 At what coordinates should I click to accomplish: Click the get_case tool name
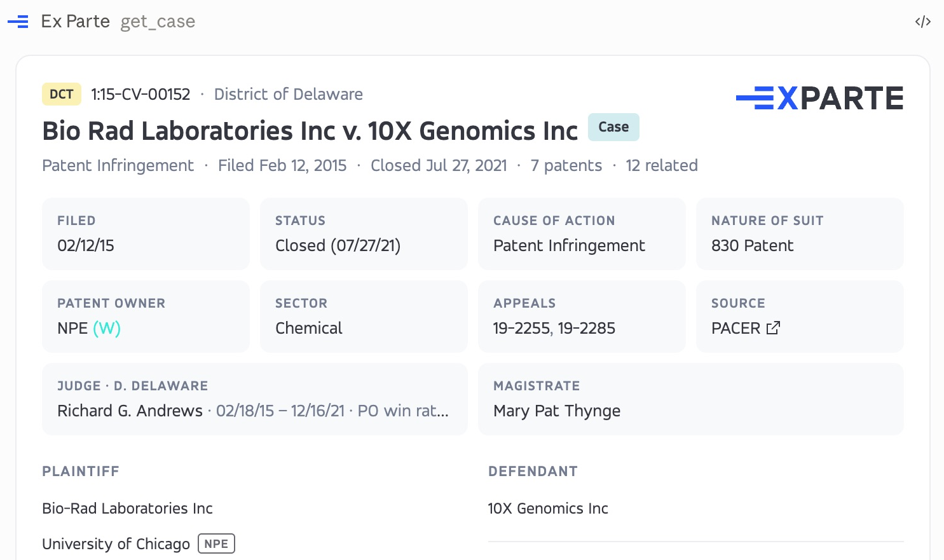(158, 22)
